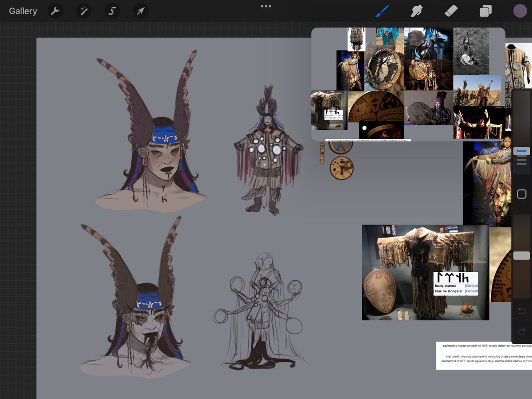
Task: Open the Selection tool
Action: [112, 11]
